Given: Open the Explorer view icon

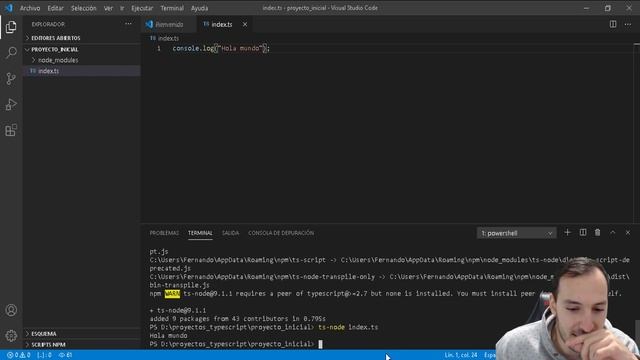Looking at the screenshot, I should pyautogui.click(x=11, y=27).
